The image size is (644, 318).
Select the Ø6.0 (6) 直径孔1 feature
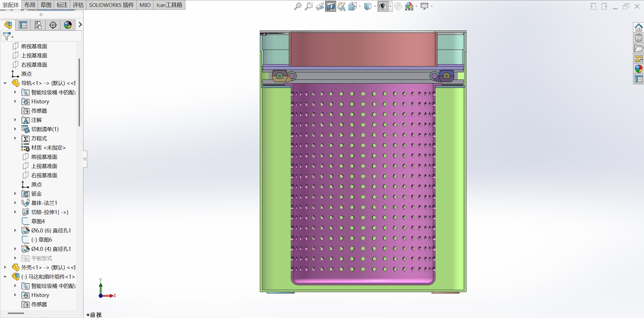point(51,230)
